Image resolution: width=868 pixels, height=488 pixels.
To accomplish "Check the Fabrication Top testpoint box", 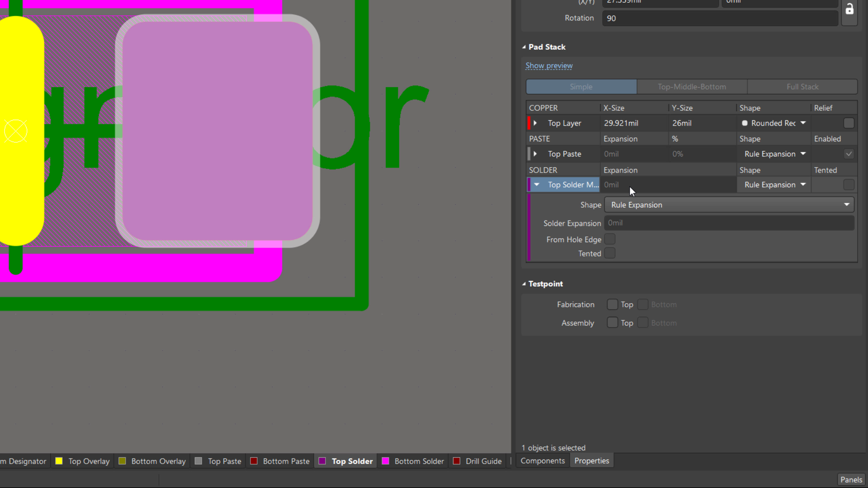I will click(612, 305).
